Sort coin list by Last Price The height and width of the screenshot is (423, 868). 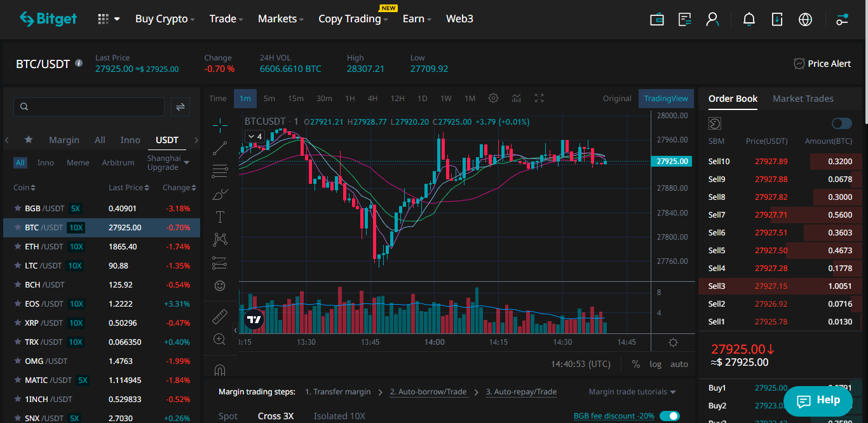(x=129, y=188)
